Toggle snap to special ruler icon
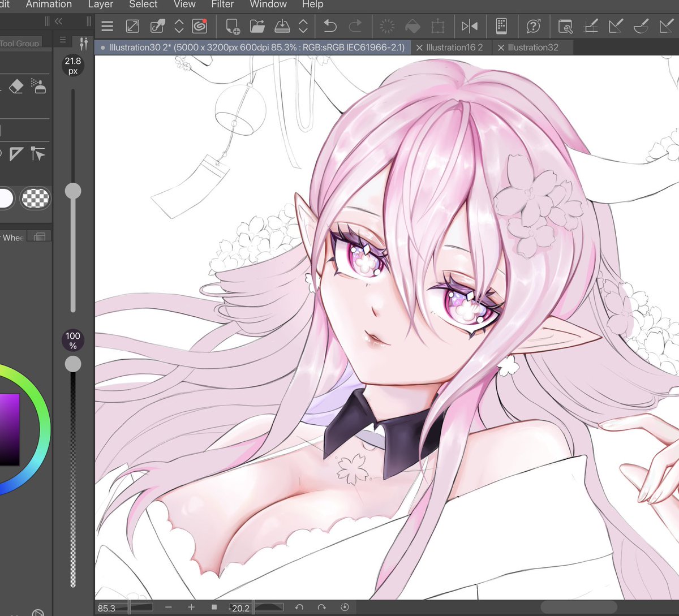This screenshot has height=616, width=679. [x=616, y=26]
